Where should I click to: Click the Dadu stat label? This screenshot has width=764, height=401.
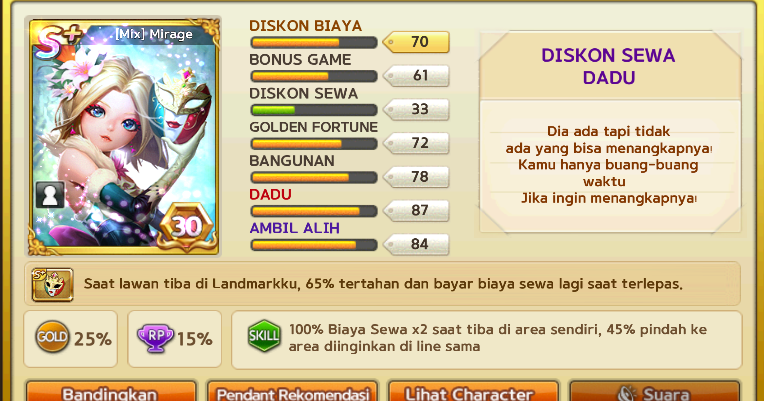click(270, 194)
